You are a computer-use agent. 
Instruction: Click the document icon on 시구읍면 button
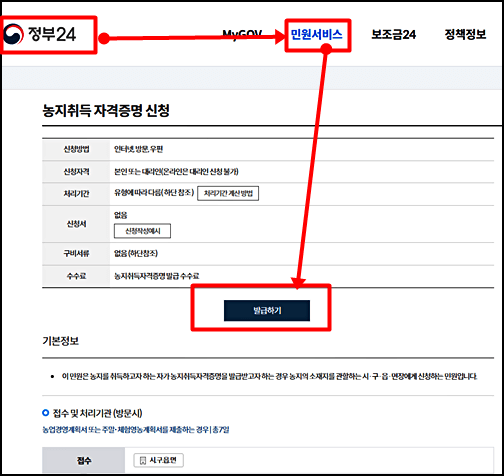(x=143, y=461)
